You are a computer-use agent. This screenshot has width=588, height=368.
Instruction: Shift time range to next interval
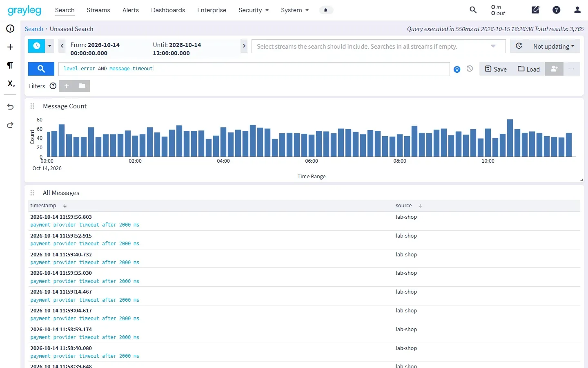click(x=244, y=46)
